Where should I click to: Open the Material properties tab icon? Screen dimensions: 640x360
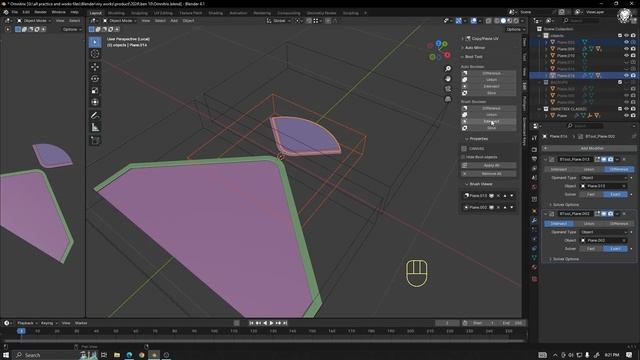click(x=534, y=267)
